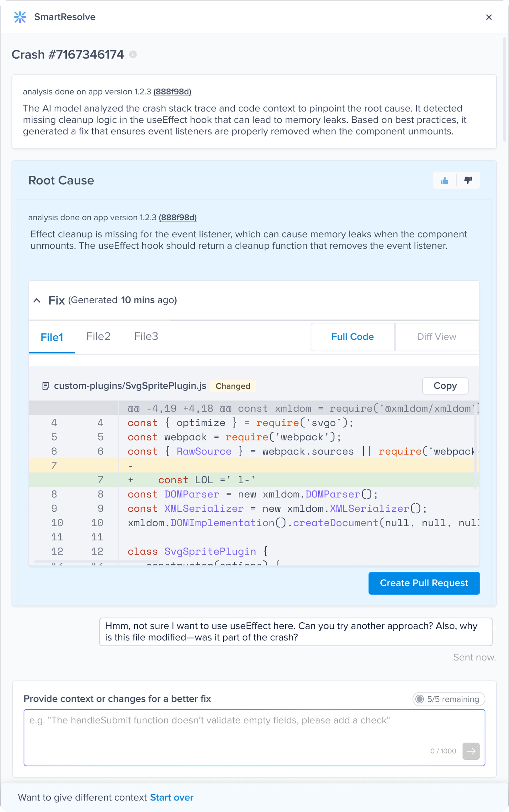Screen dimensions: 509x812
Task: Click the diff hunk header line
Action: point(254,408)
